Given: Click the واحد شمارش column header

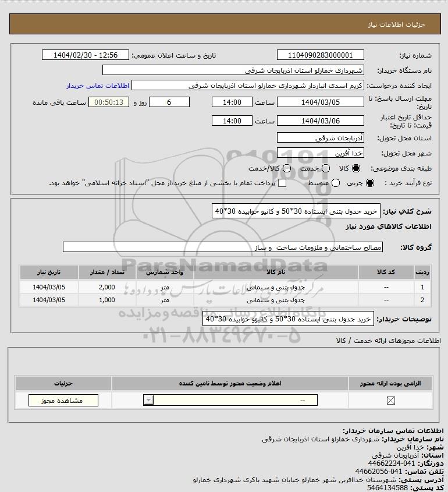Looking at the screenshot, I should point(165,272).
